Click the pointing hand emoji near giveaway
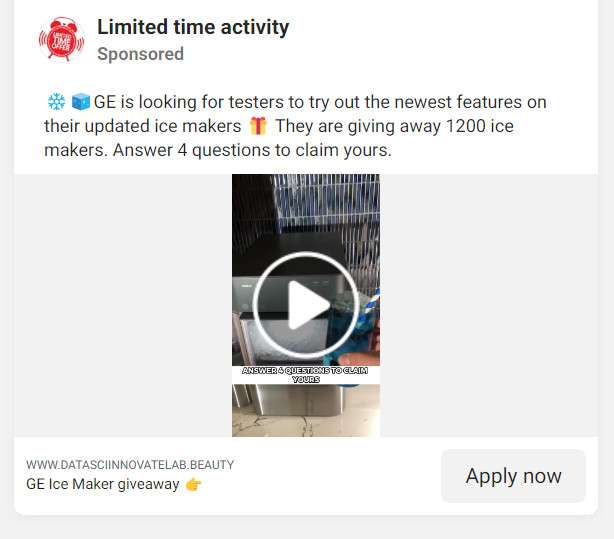Image resolution: width=614 pixels, height=539 pixels. click(x=193, y=485)
